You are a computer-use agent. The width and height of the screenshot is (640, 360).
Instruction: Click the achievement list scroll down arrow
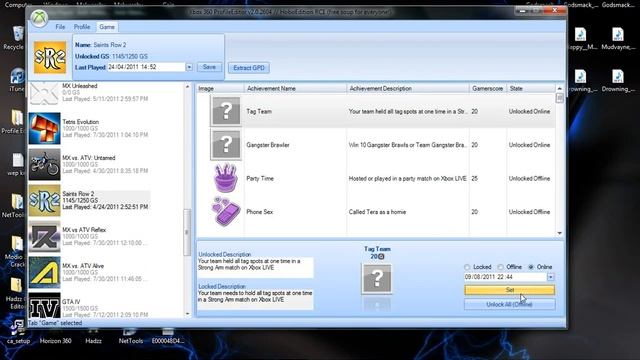click(x=560, y=233)
